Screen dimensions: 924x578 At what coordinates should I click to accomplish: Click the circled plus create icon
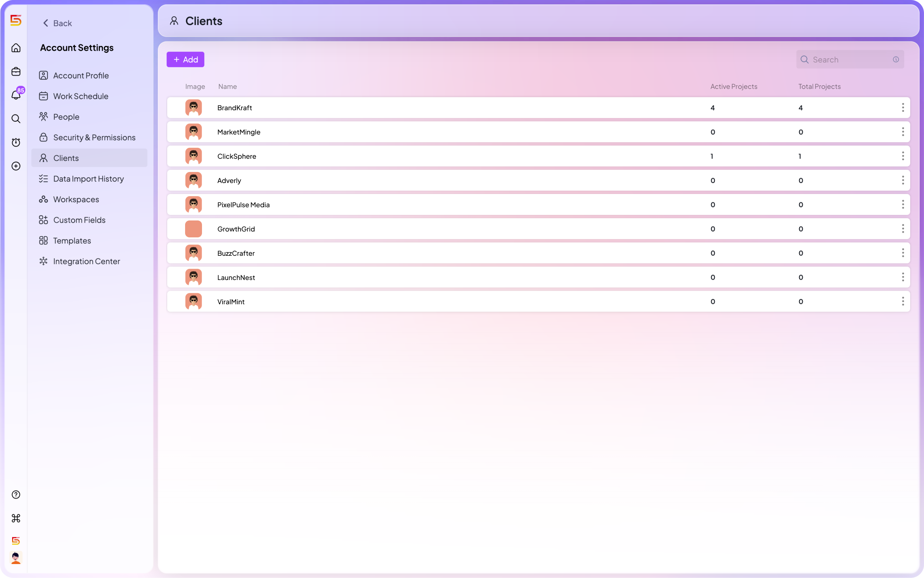click(16, 166)
